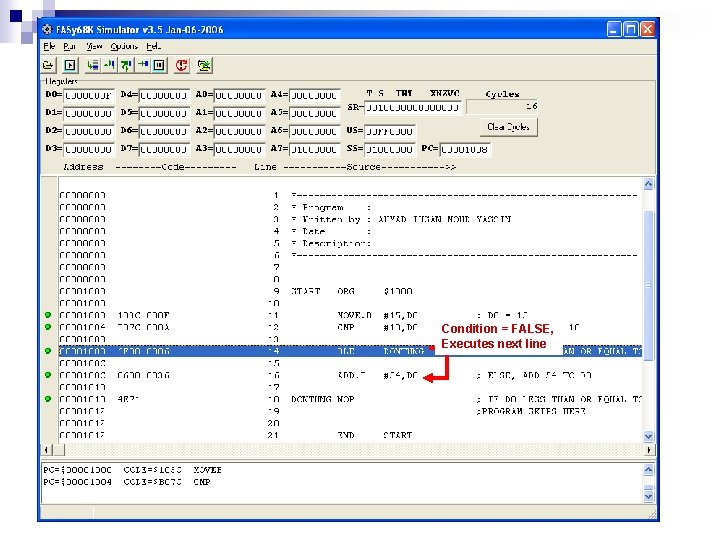This screenshot has height=540, width=720.
Task: Click the Open file toolbar icon
Action: [x=48, y=65]
